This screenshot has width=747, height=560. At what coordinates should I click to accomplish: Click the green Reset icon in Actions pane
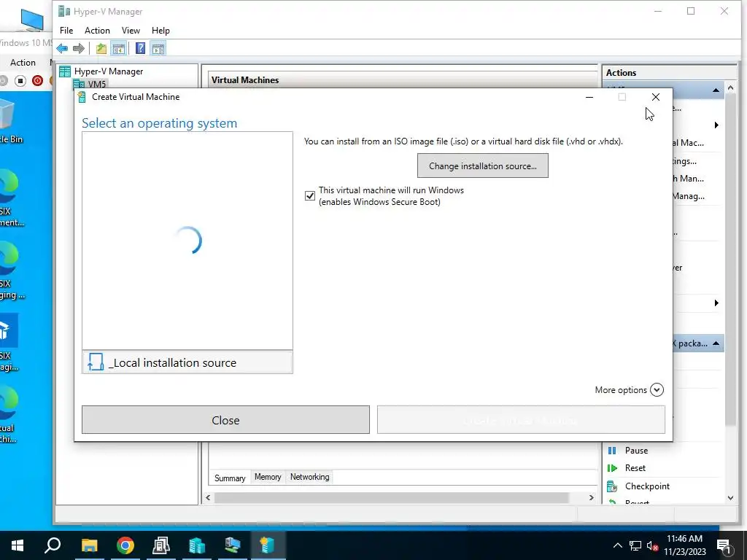pos(612,468)
